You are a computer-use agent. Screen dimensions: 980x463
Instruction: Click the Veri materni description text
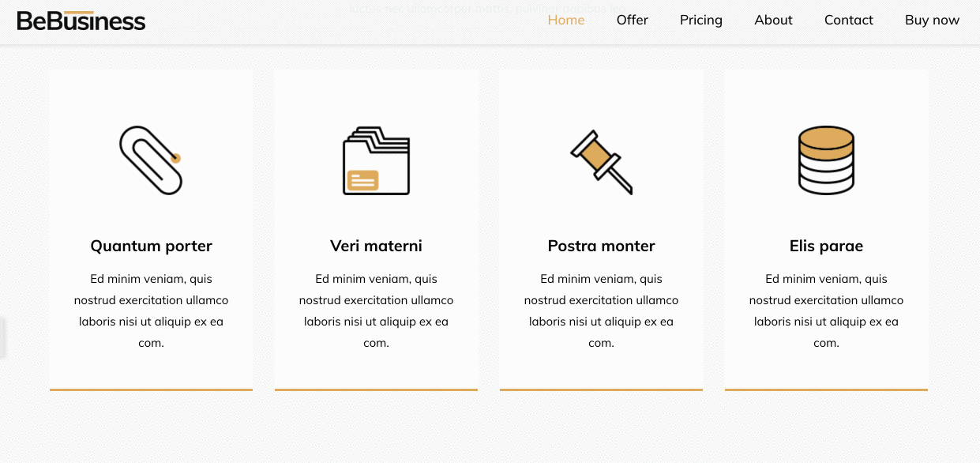376,311
